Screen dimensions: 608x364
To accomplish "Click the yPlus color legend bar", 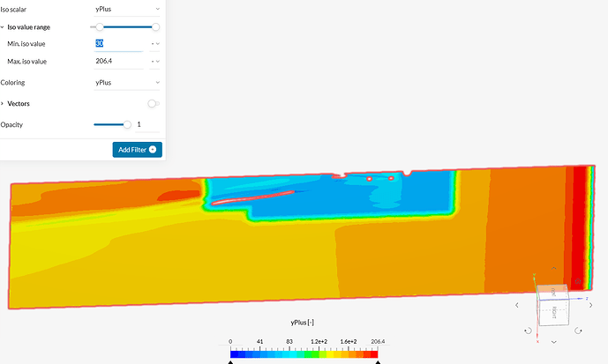I will (x=304, y=354).
